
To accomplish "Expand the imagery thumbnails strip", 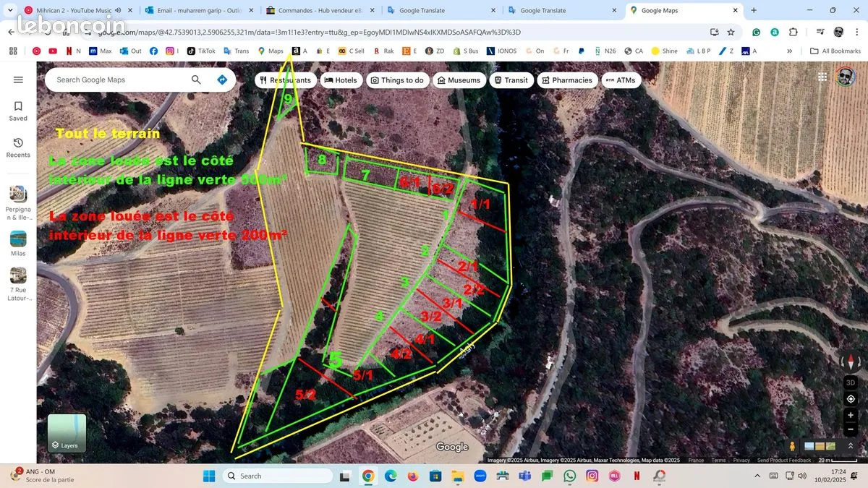I will 851,446.
